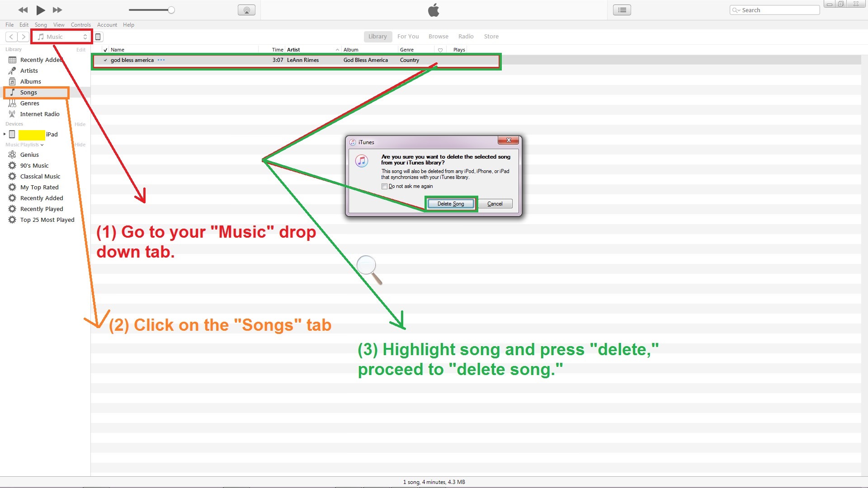Expand the iPad device disclosure triangle
This screenshot has height=488, width=868.
coord(5,134)
